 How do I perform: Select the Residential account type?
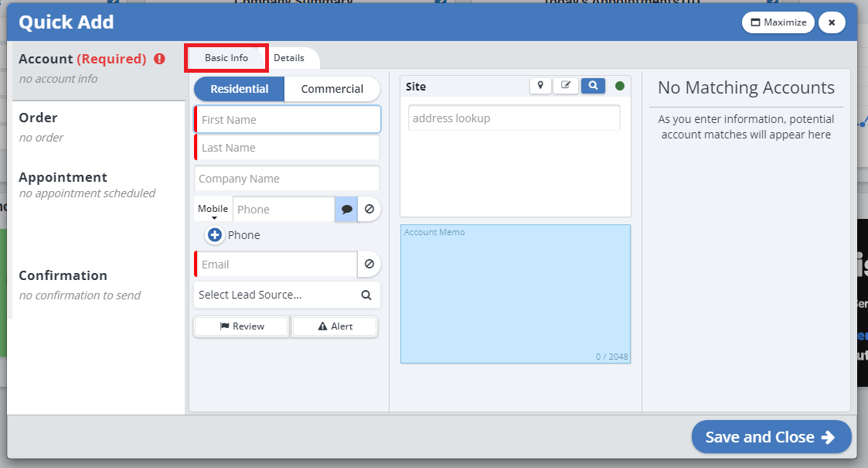tap(239, 89)
